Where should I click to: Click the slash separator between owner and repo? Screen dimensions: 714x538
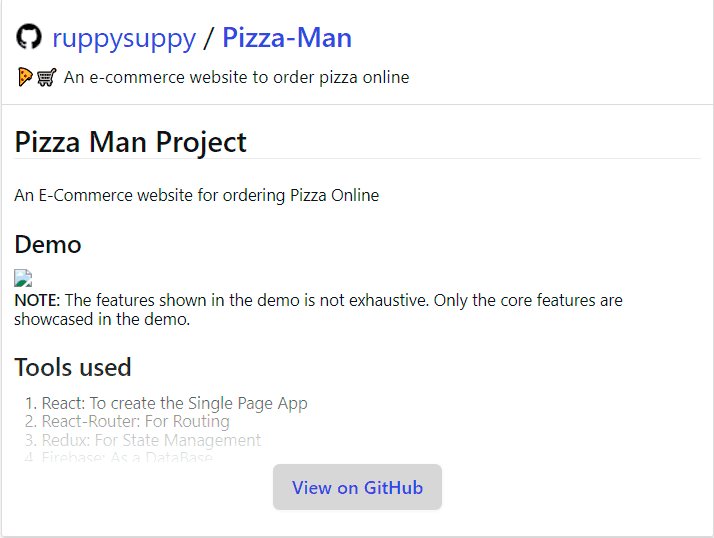click(209, 38)
